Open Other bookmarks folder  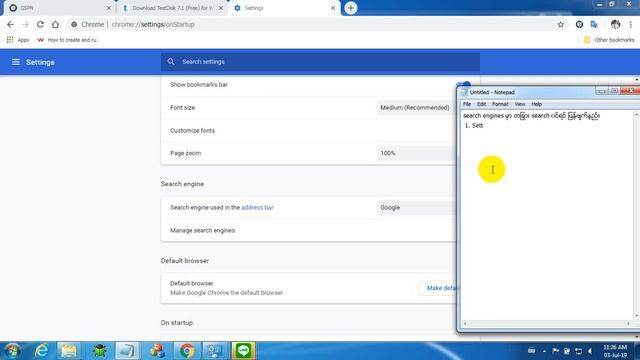tap(609, 40)
